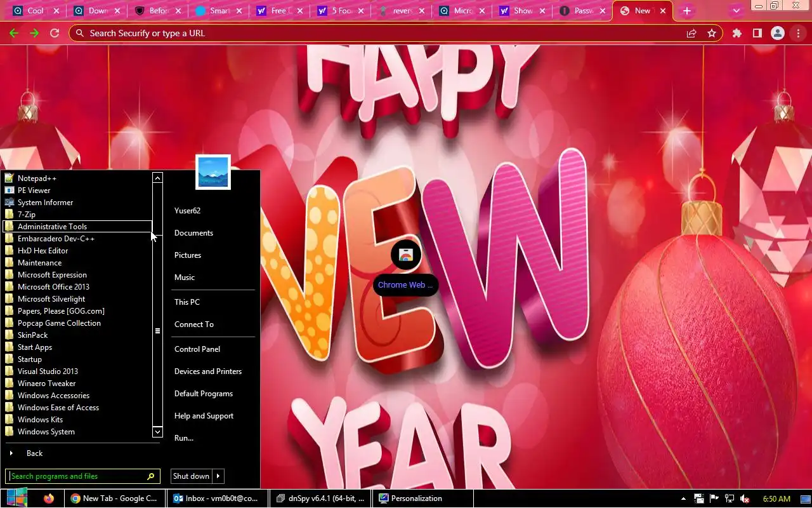Screen dimensions: 812x508
Task: Expand the Maintenance folder
Action: pyautogui.click(x=77, y=263)
